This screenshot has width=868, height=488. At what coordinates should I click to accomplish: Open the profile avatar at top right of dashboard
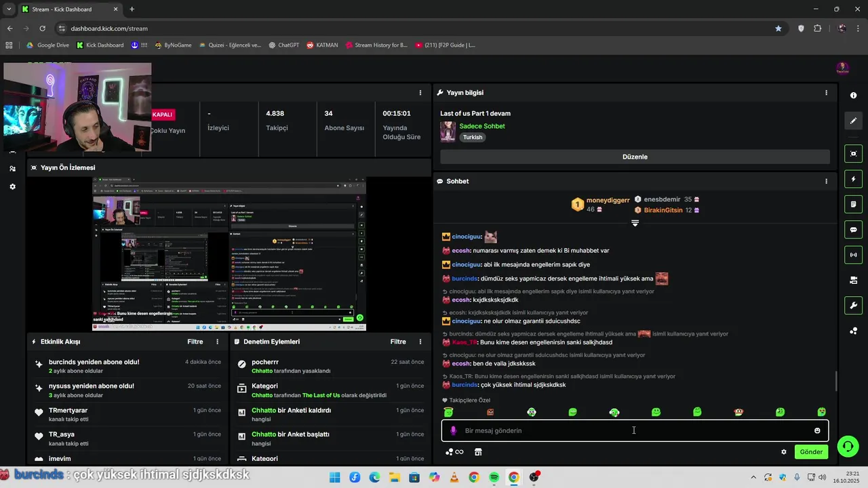coord(842,68)
